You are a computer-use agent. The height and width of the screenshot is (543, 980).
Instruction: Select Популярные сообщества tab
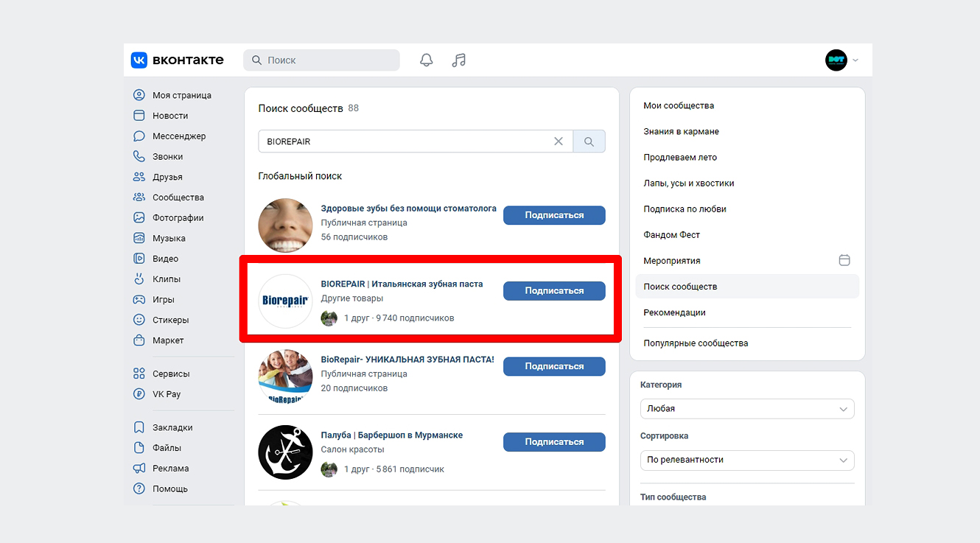pyautogui.click(x=747, y=343)
